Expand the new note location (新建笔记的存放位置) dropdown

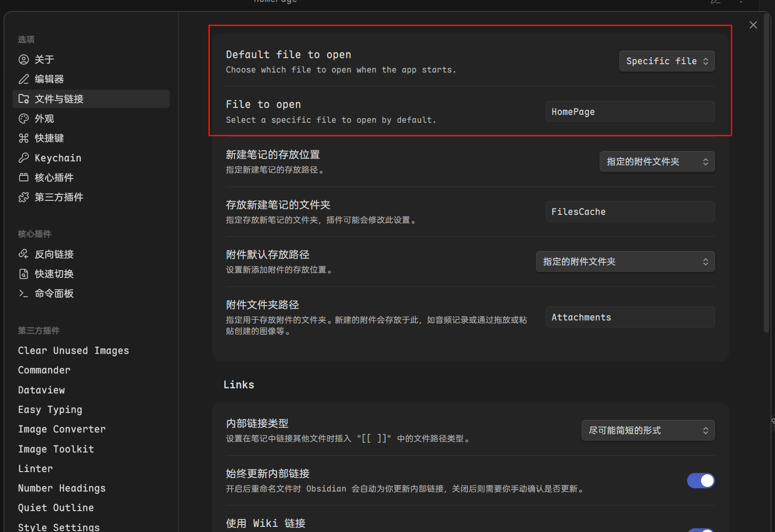(656, 162)
